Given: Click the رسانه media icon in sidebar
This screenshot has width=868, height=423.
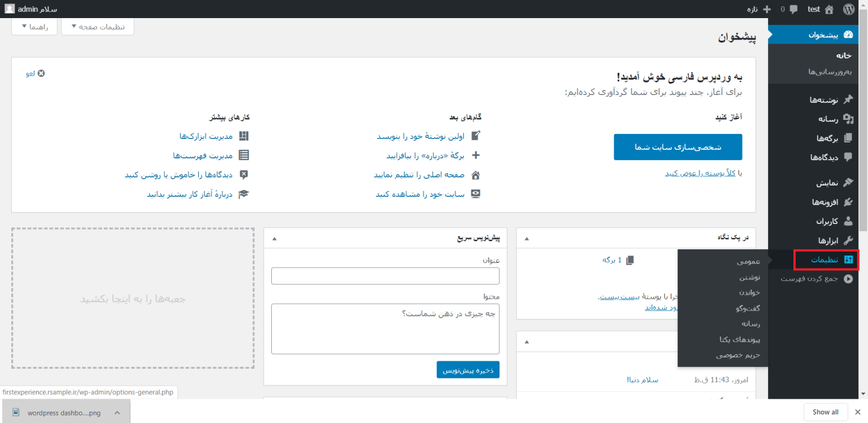Looking at the screenshot, I should 848,119.
